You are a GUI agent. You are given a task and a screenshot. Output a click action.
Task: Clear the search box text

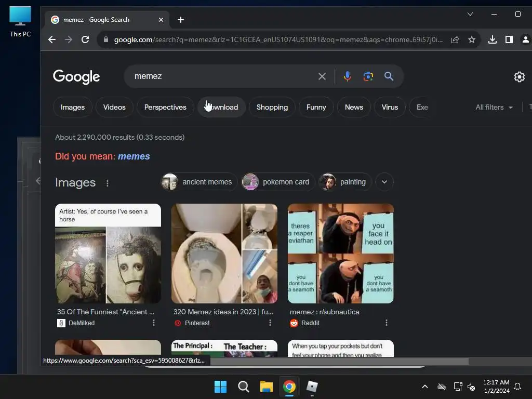(x=322, y=76)
